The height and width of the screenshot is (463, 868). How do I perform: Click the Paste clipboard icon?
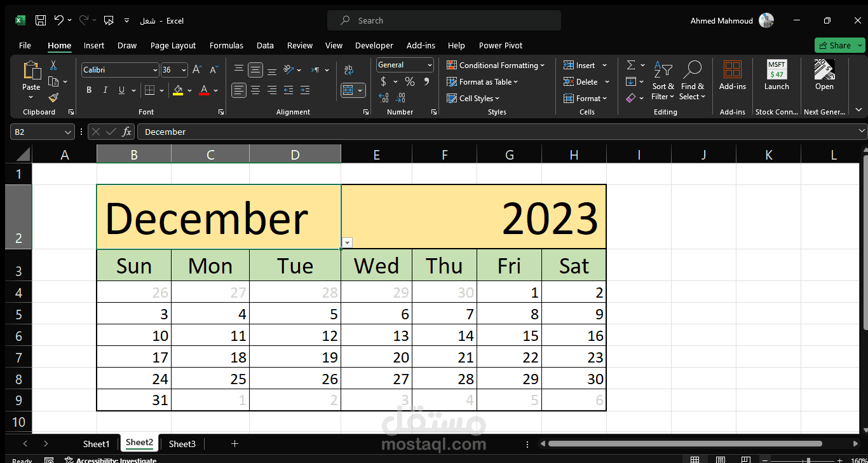(31, 70)
